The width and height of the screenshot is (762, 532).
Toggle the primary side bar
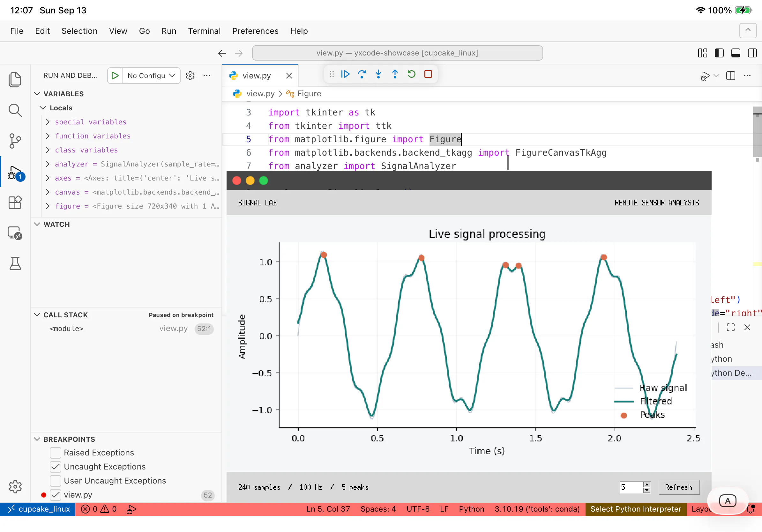tap(719, 53)
